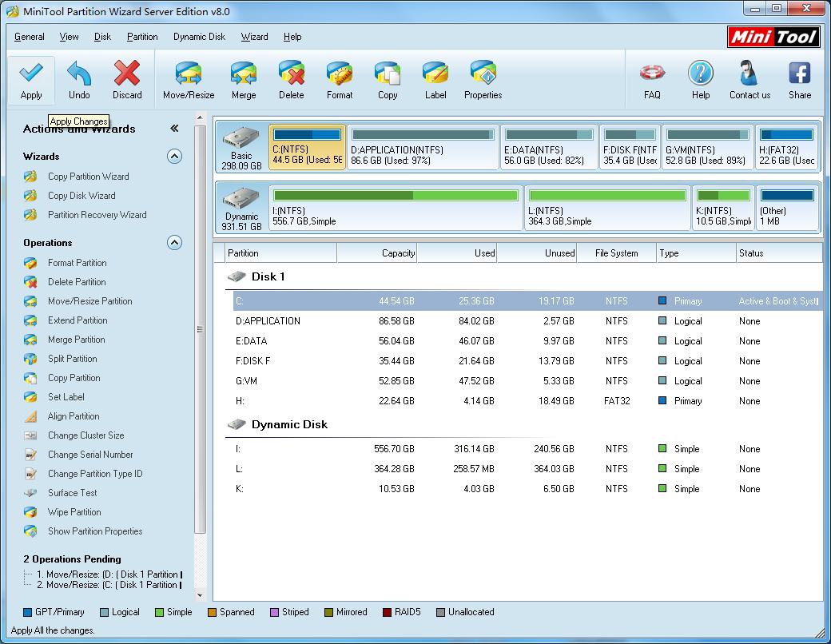Choose Set Label operation
Image resolution: width=831 pixels, height=644 pixels.
click(x=66, y=397)
